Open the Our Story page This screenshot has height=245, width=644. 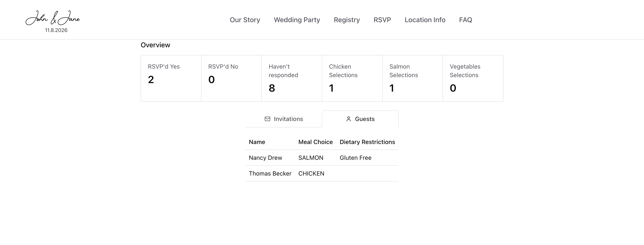(x=245, y=20)
